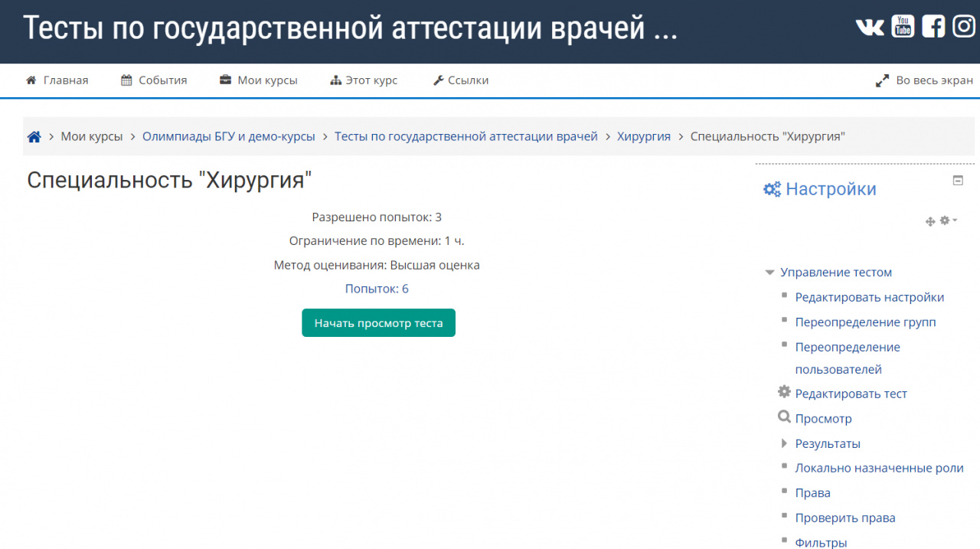Click Просмотр with magnifier icon
The width and height of the screenshot is (980, 549).
(823, 419)
